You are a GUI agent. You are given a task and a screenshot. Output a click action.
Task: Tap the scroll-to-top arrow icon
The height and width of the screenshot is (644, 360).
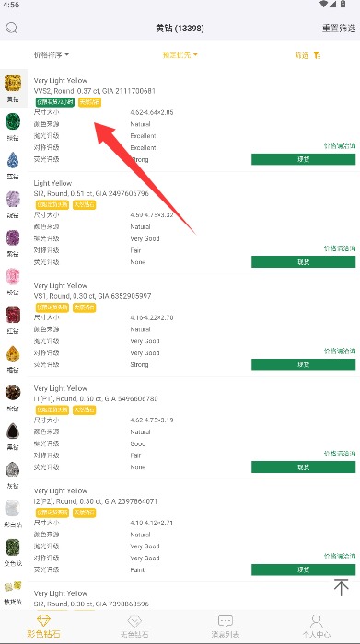tap(341, 587)
